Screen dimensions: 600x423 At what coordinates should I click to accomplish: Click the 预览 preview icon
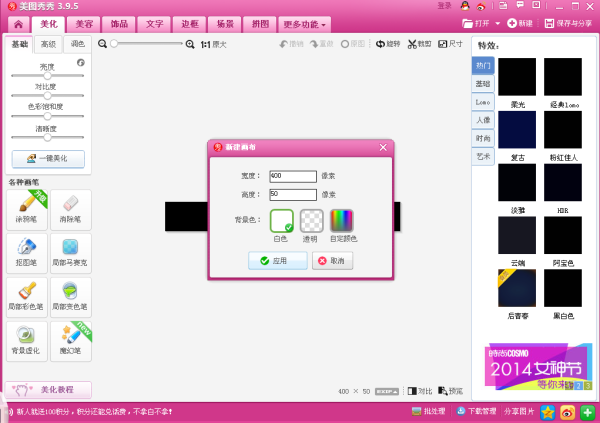point(442,391)
